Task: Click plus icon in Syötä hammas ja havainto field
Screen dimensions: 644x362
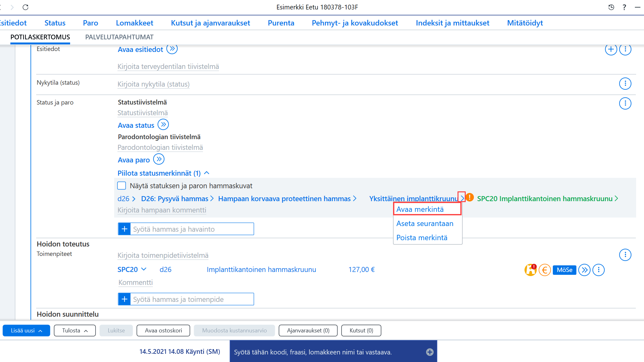Action: pos(125,229)
